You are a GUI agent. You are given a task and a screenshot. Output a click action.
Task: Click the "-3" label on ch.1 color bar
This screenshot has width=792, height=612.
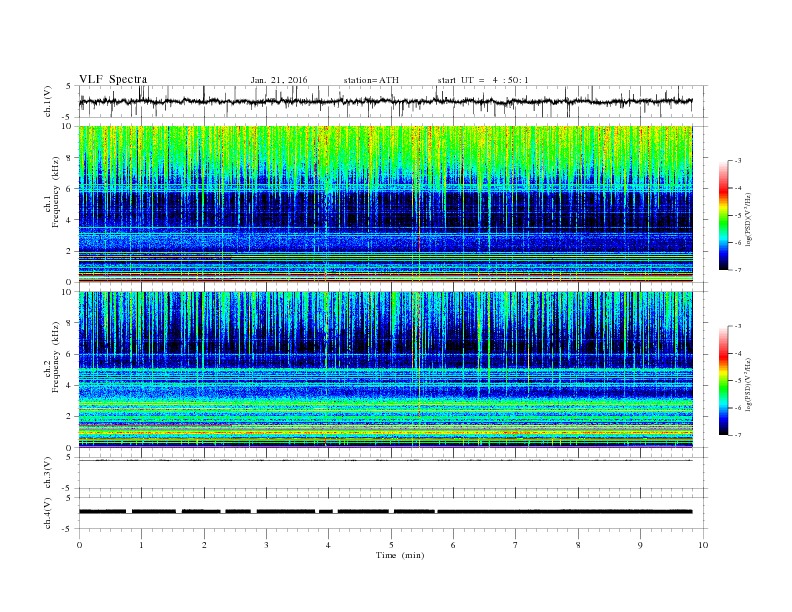pos(738,161)
